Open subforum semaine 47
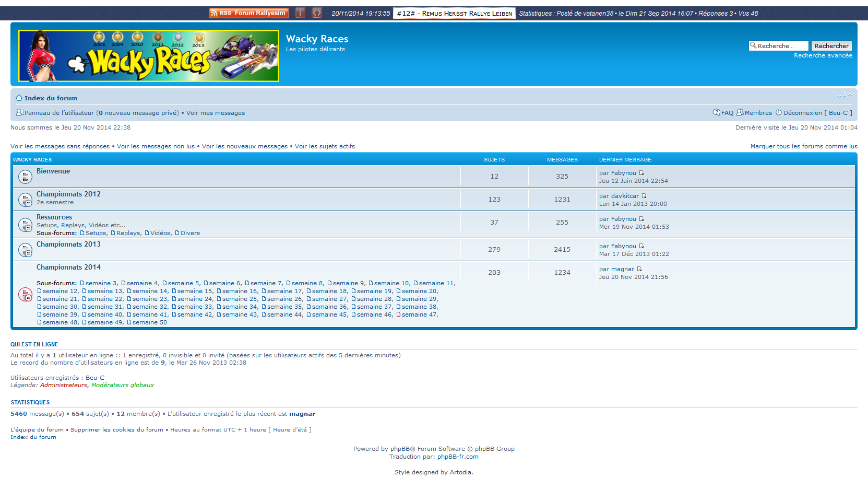 coord(419,314)
